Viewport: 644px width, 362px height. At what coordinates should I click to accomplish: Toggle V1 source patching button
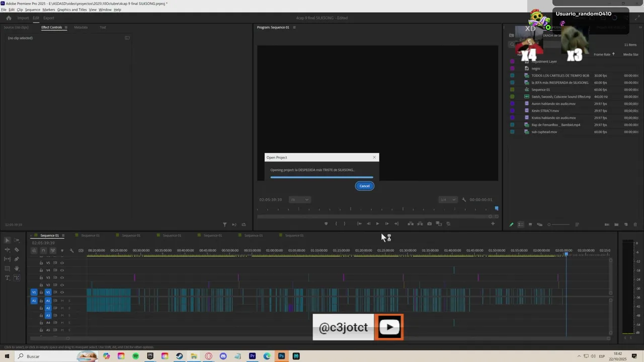tap(34, 292)
